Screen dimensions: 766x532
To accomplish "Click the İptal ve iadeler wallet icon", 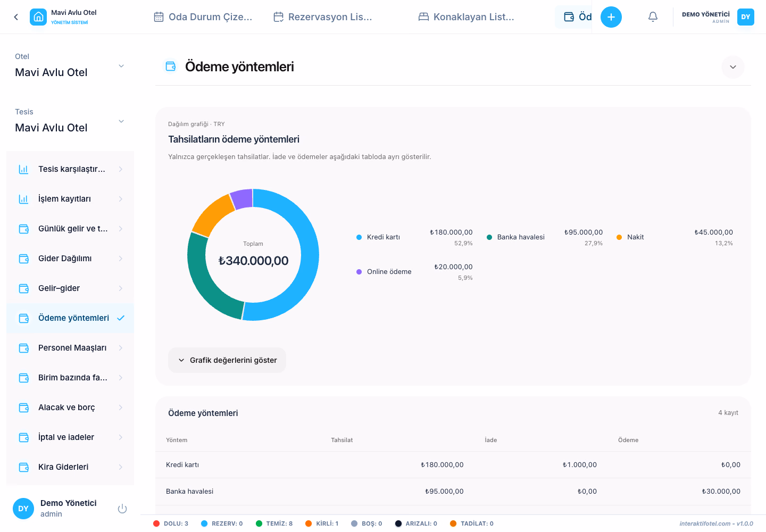I will [24, 437].
